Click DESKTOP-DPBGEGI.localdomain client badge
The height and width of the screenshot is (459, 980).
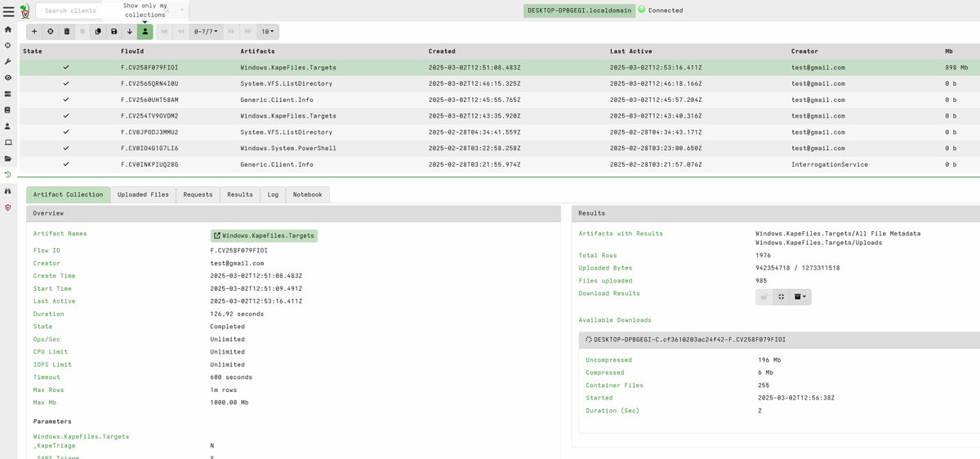(578, 11)
